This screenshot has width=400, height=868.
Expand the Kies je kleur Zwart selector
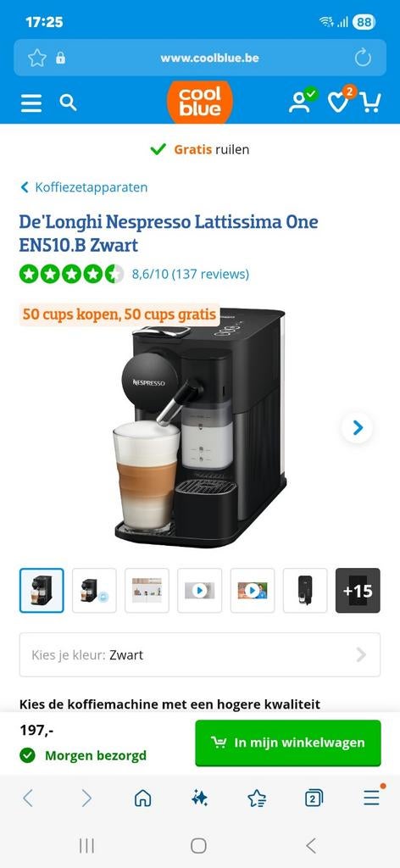200,655
